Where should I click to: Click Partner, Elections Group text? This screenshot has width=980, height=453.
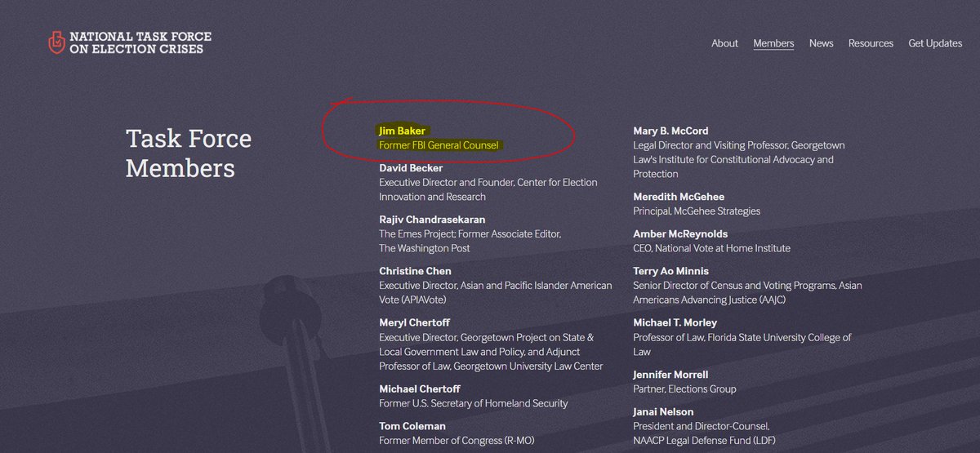coord(684,389)
